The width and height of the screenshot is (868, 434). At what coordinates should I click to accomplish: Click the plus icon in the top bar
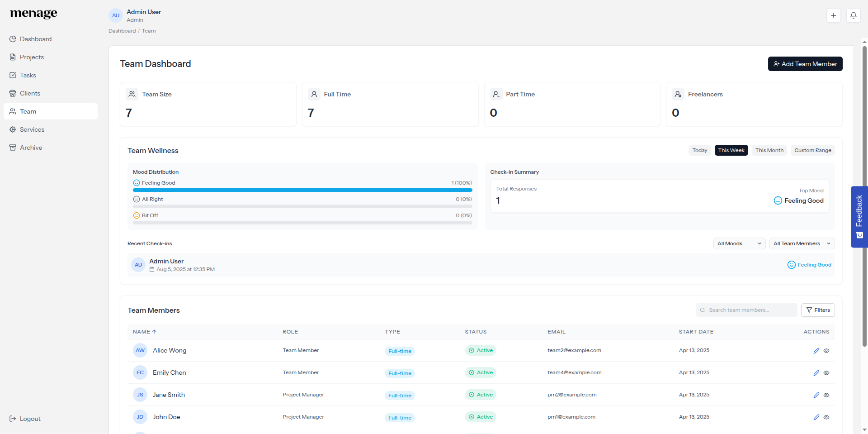[x=834, y=15]
